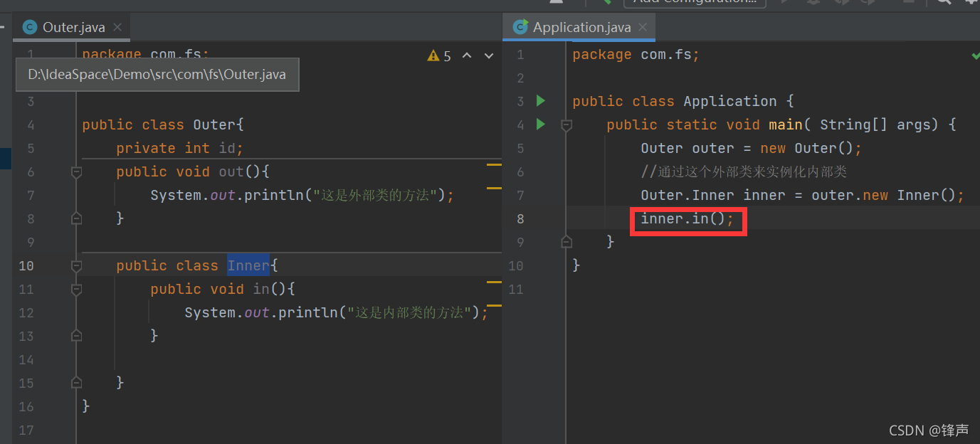Viewport: 980px width, 444px height.
Task: Collapse the in() method fold marker
Action: (x=77, y=289)
